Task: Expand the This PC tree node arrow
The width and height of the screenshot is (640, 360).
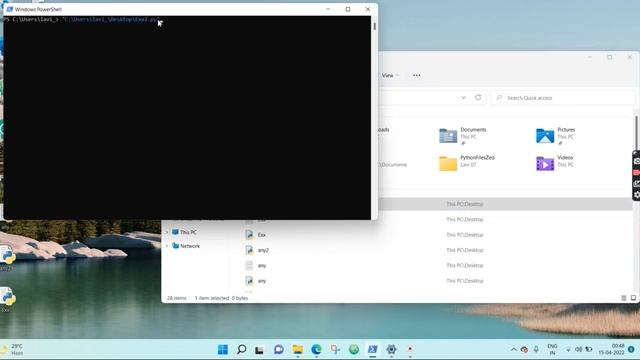Action: [x=167, y=232]
